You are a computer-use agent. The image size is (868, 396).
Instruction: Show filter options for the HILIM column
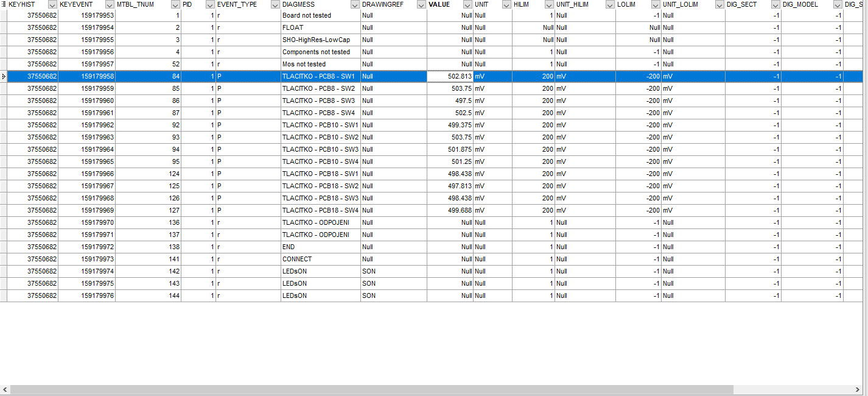coord(549,4)
